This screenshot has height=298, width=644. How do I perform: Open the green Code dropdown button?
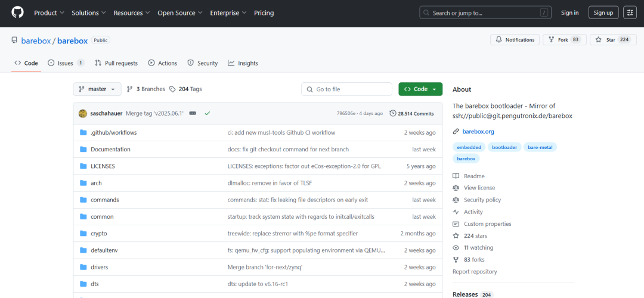point(420,89)
